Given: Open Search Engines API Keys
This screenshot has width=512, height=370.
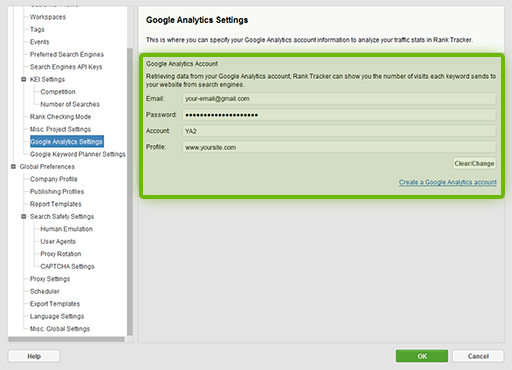Looking at the screenshot, I should click(x=66, y=67).
